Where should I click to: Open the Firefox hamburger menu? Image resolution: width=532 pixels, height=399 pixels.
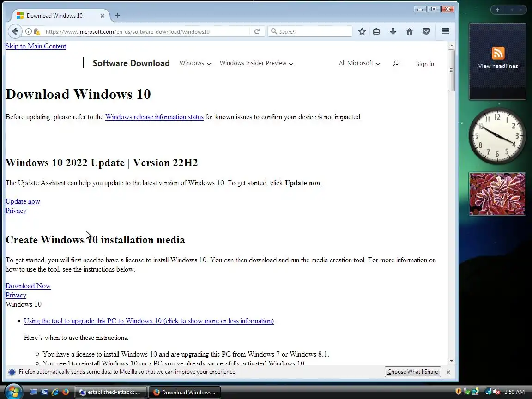(446, 31)
